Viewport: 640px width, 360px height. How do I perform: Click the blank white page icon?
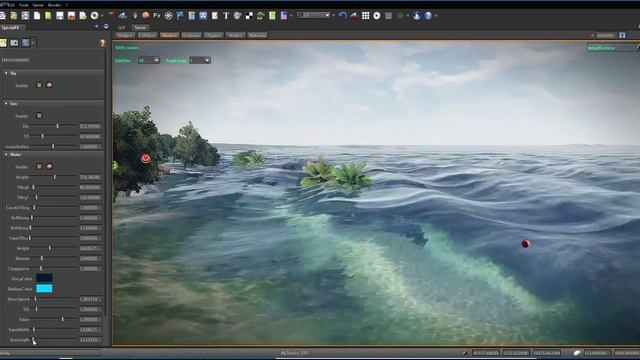[37, 16]
